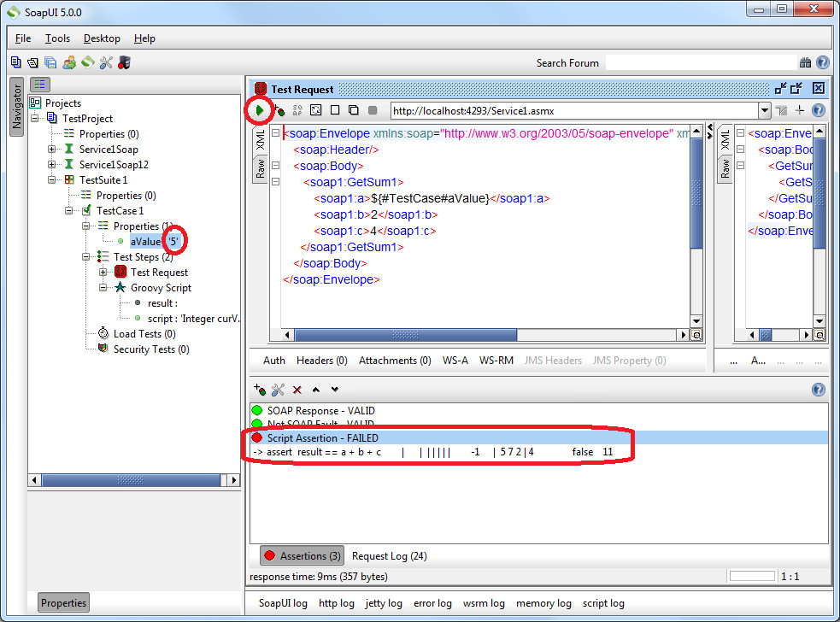Expand the Service1Soap12 node
The height and width of the screenshot is (622, 840).
tap(52, 165)
